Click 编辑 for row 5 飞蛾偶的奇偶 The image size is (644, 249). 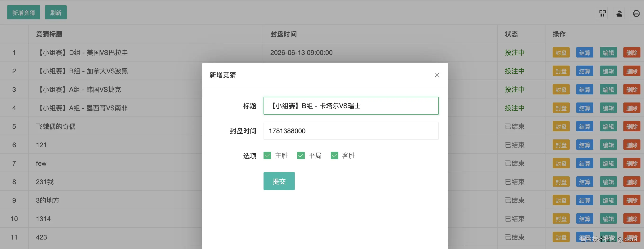608,126
